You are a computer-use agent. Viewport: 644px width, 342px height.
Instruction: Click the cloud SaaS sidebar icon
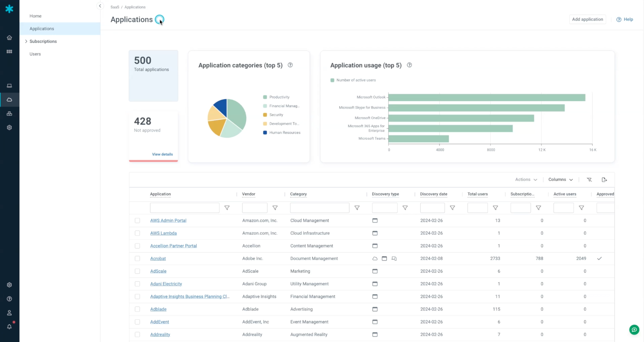(x=9, y=100)
